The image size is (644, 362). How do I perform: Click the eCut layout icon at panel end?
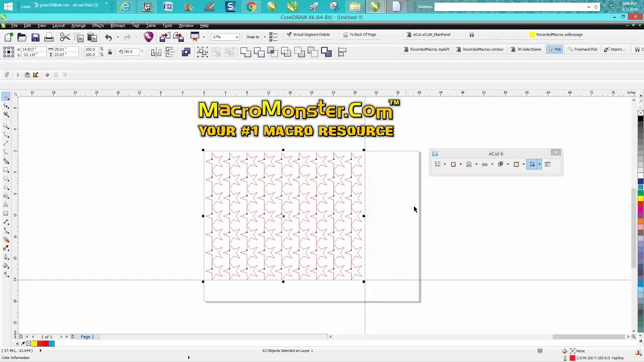coord(547,164)
